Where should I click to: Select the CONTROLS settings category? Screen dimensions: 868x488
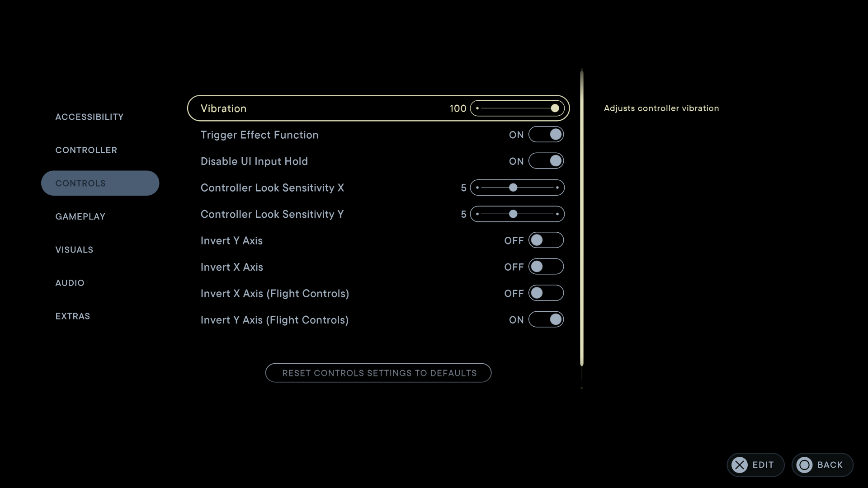tap(100, 183)
